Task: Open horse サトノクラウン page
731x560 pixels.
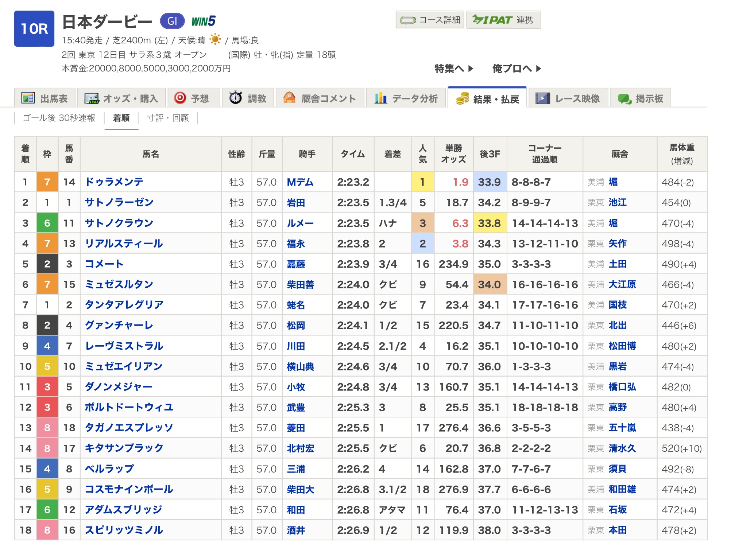Action: [119, 223]
